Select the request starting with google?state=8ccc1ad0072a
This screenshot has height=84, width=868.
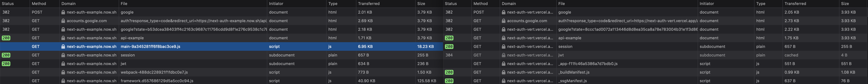(x=655, y=29)
